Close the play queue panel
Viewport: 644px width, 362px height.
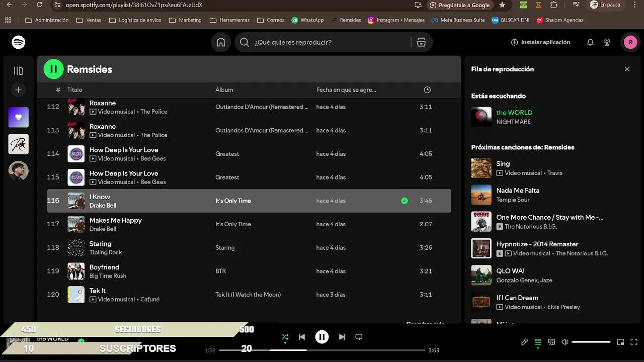click(627, 69)
